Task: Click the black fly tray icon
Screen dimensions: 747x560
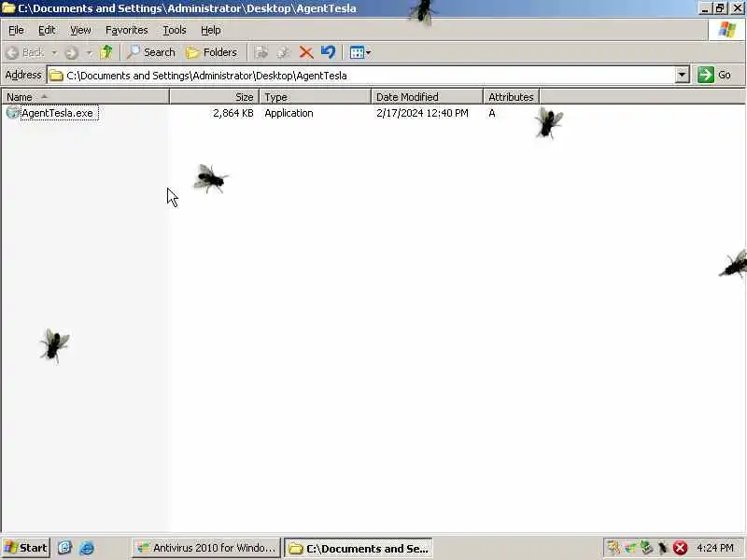Action: tap(663, 548)
